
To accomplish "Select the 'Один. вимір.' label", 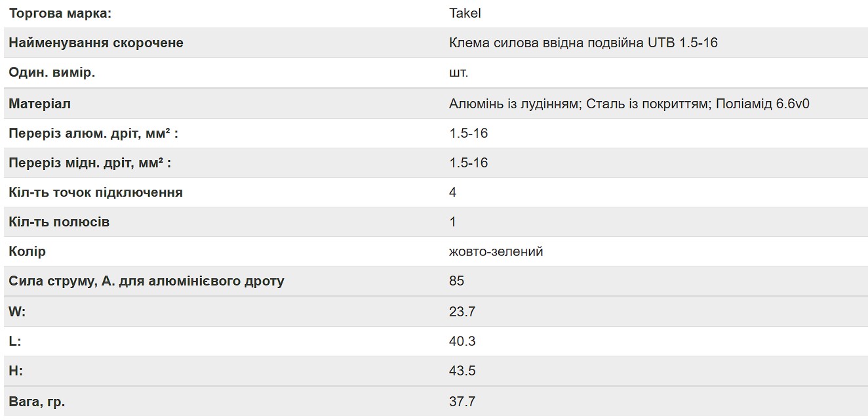I will click(x=52, y=72).
